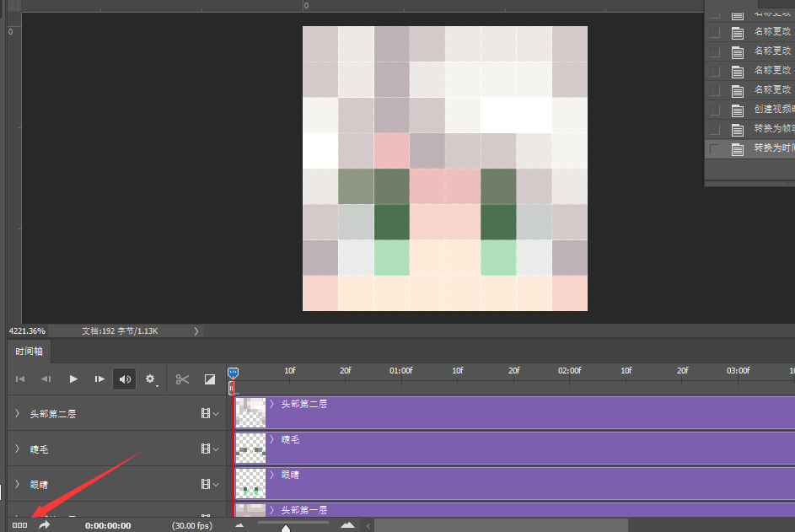
Task: Open timeline playback settings gear
Action: coord(151,379)
